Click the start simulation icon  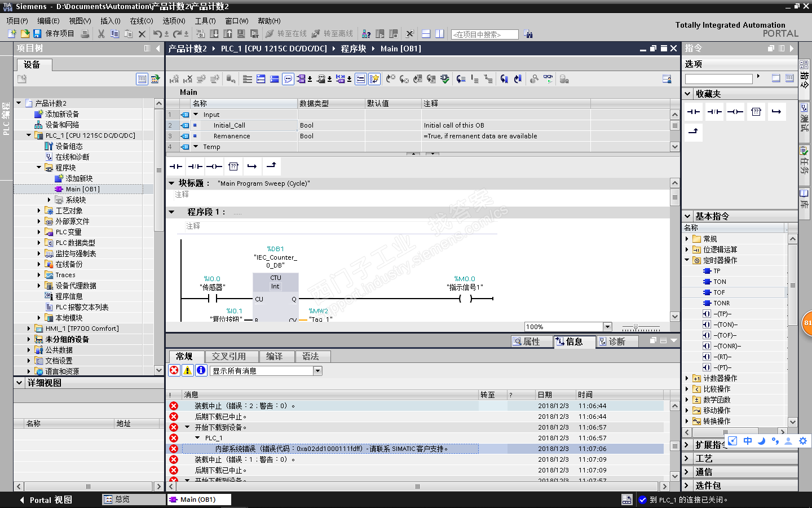click(x=241, y=34)
